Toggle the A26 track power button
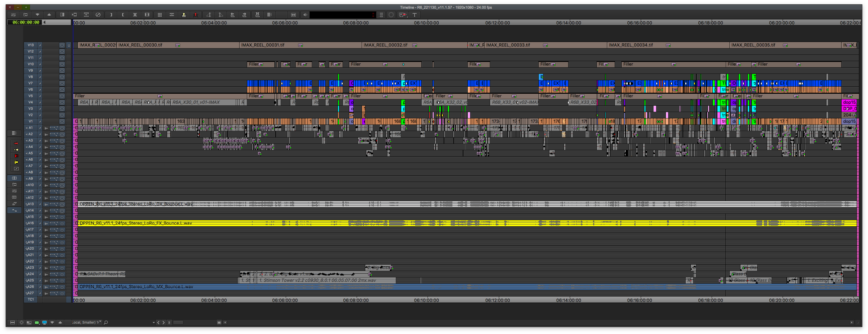868x334 pixels. point(62,287)
